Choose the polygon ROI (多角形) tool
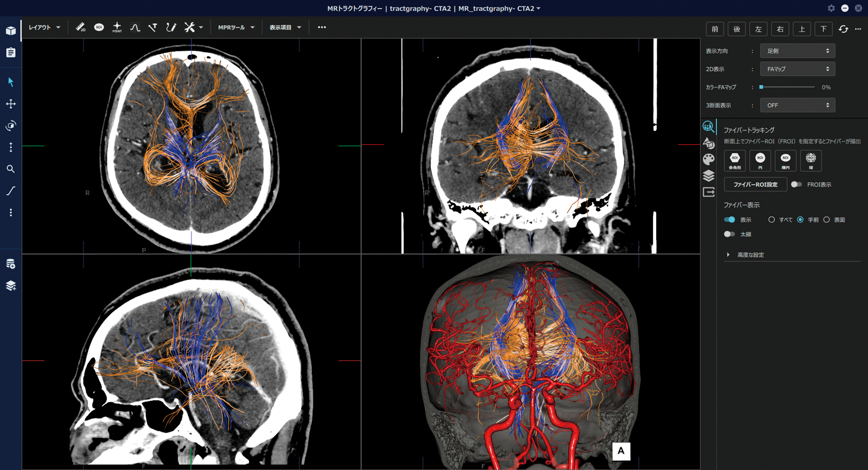Viewport: 868px width, 470px height. pyautogui.click(x=735, y=160)
